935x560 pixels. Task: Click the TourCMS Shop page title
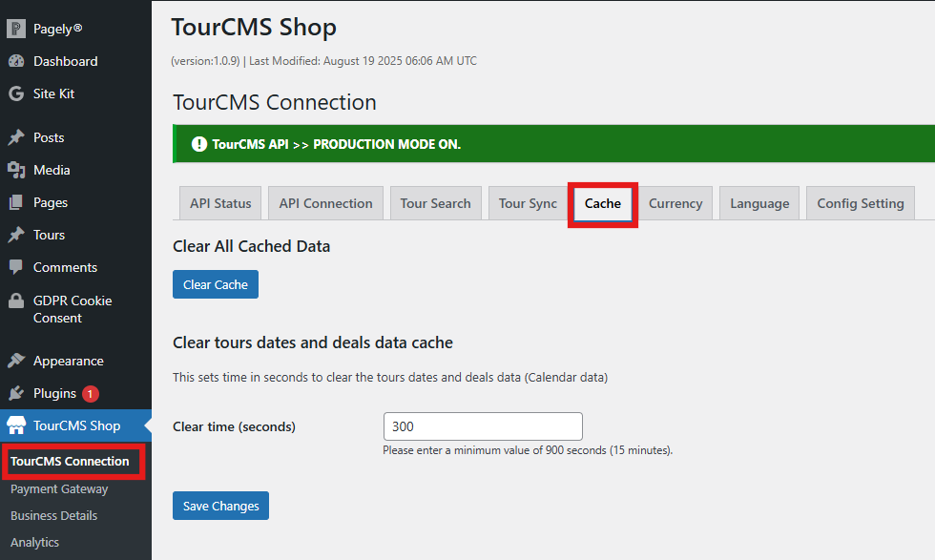(x=254, y=28)
